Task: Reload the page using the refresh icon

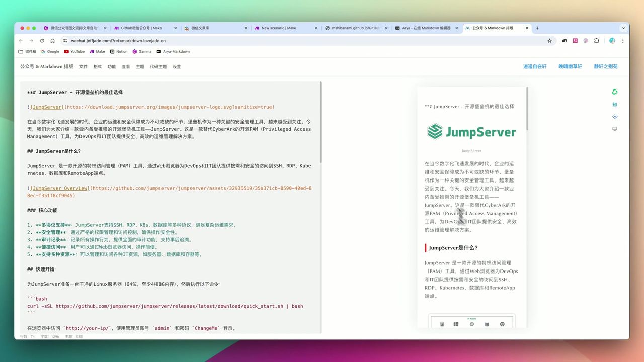Action: [x=42, y=41]
